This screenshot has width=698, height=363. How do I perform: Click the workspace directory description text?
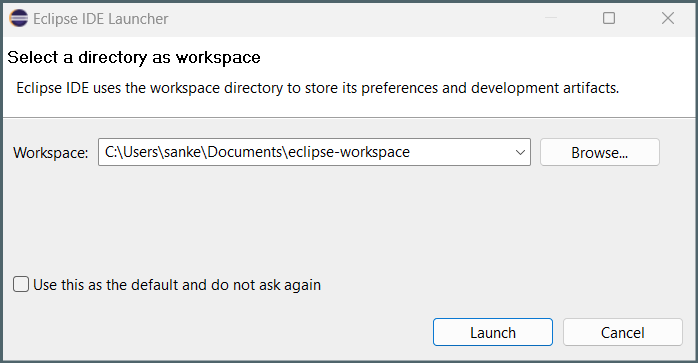pyautogui.click(x=317, y=88)
